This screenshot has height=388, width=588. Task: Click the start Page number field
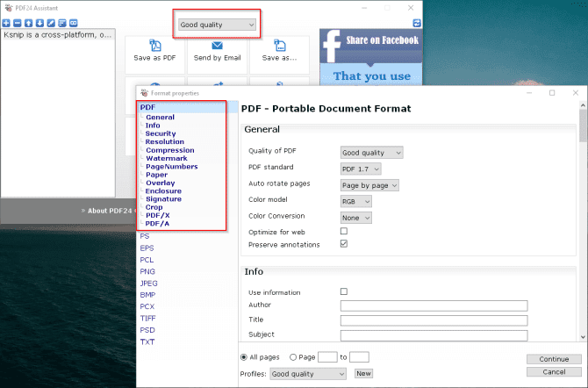click(x=327, y=357)
